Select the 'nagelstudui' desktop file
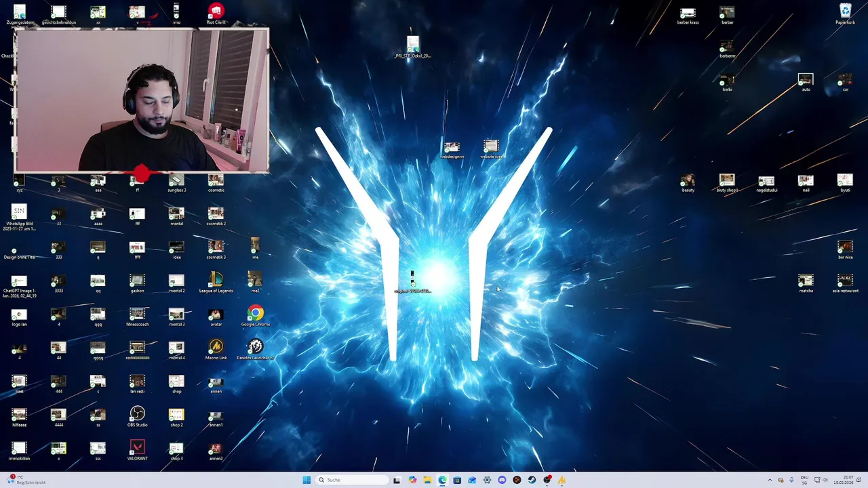Screen dimensions: 868x488 click(x=766, y=183)
